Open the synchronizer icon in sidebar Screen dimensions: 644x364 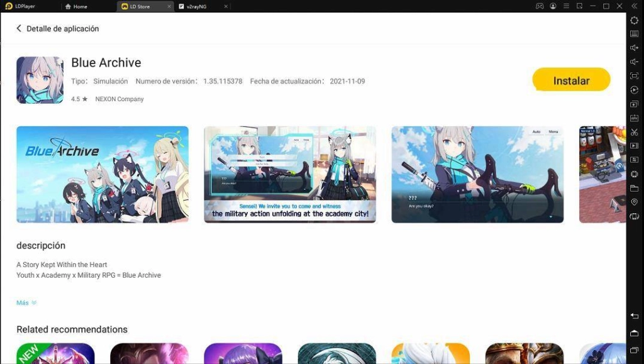[x=634, y=160]
